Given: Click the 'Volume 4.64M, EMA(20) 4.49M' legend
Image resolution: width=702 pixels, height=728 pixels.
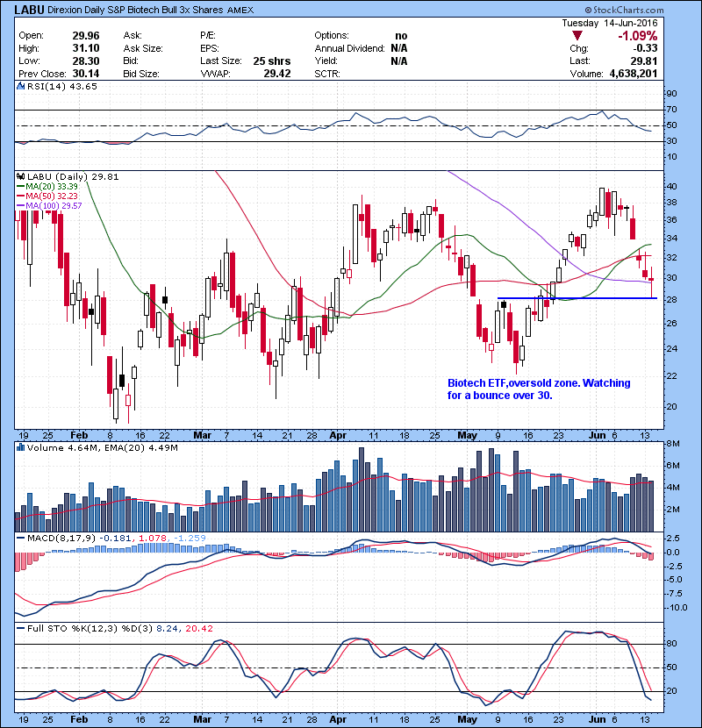Looking at the screenshot, I should coord(102,448).
